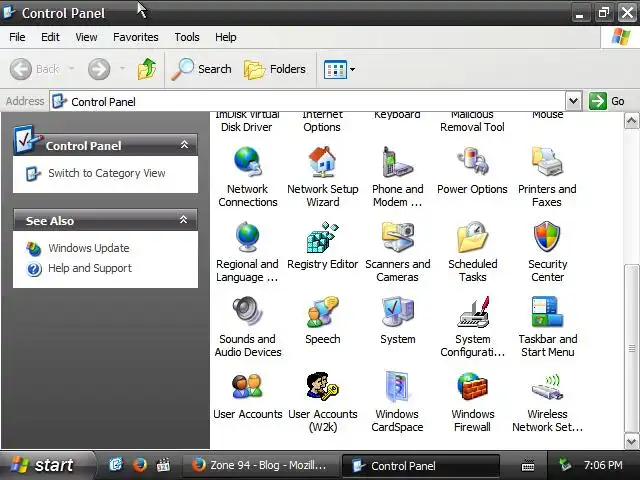
Task: Click Switch to Category View link
Action: [x=107, y=173]
